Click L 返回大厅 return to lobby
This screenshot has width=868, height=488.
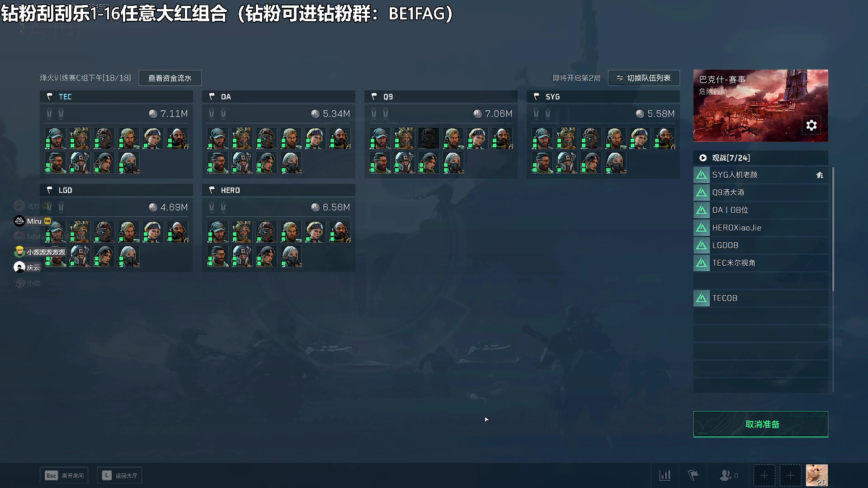point(120,475)
